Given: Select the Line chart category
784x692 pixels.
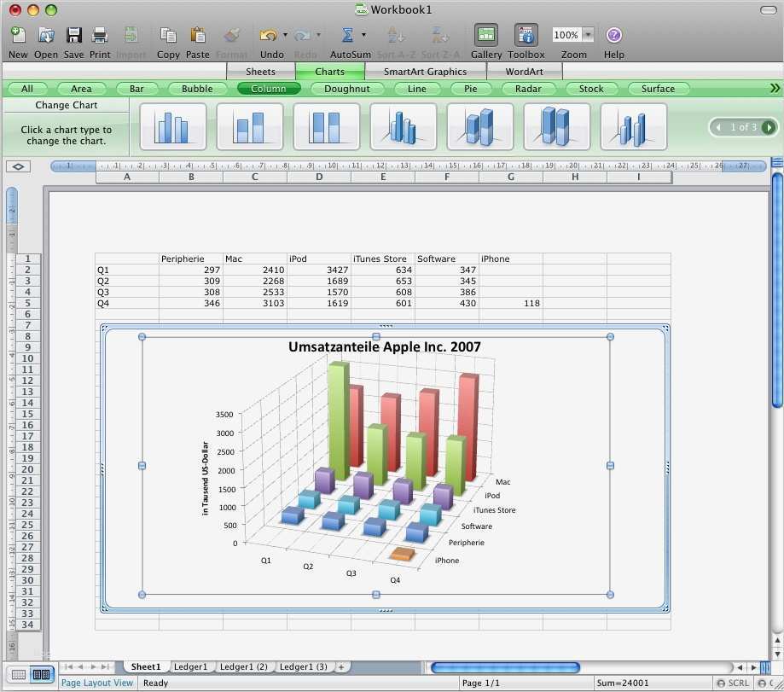Looking at the screenshot, I should pyautogui.click(x=417, y=89).
